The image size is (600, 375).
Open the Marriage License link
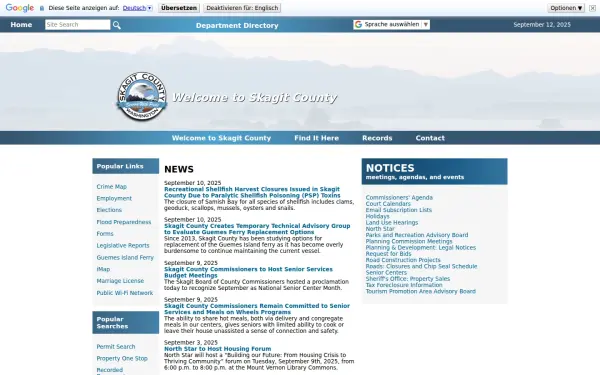tap(120, 281)
